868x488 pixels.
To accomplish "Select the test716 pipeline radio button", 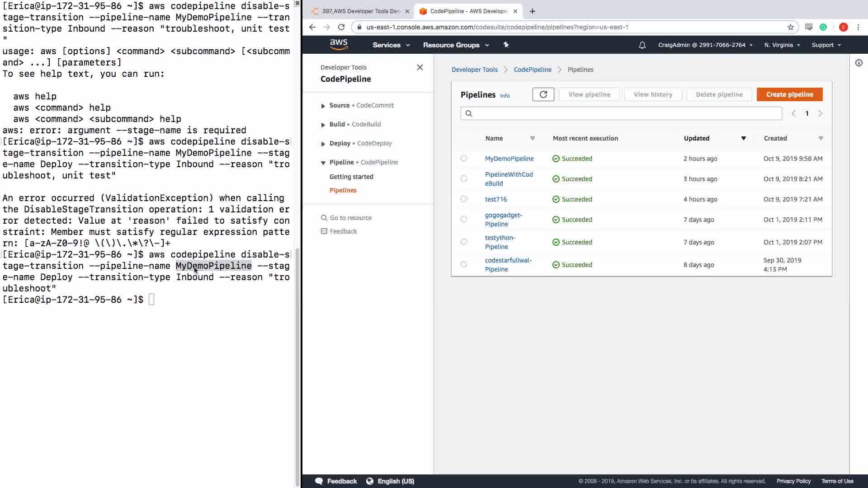I will click(464, 199).
